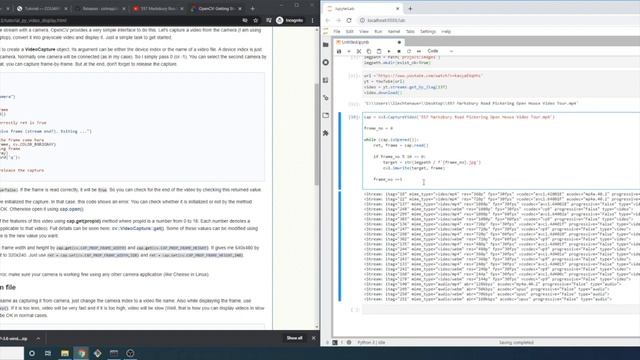Click the empty code cell at bottom
The width and height of the screenshot is (640, 360).
pyautogui.click(x=501, y=310)
